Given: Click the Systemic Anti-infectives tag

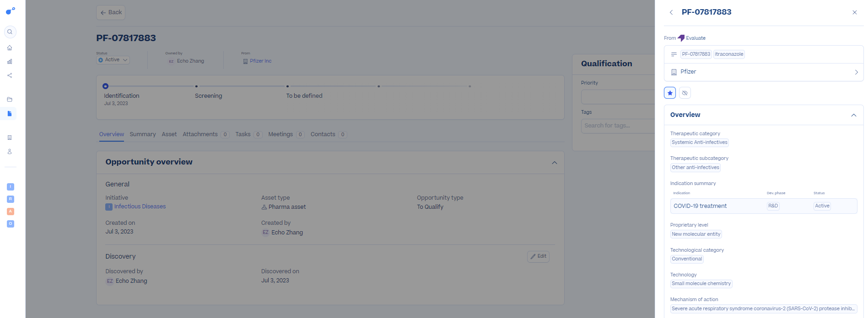Looking at the screenshot, I should [700, 143].
